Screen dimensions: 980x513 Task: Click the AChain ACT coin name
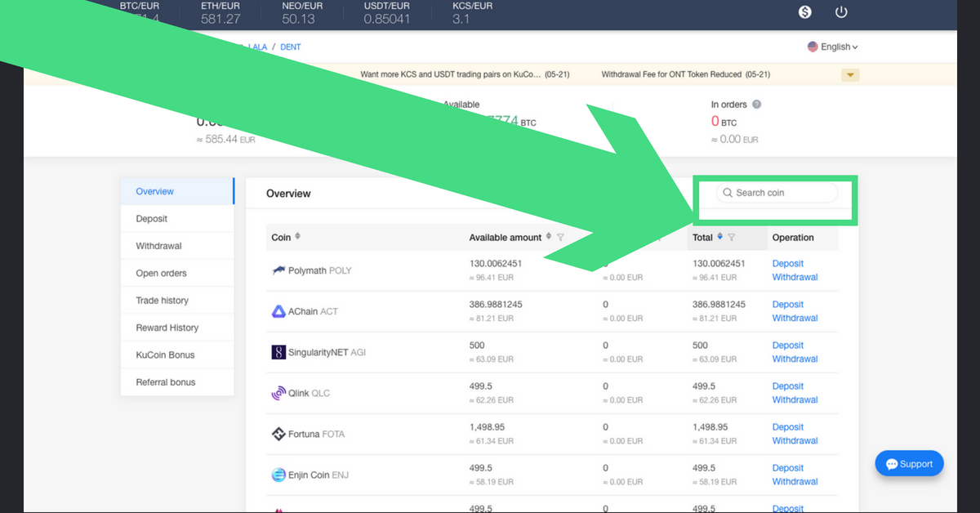click(x=313, y=311)
